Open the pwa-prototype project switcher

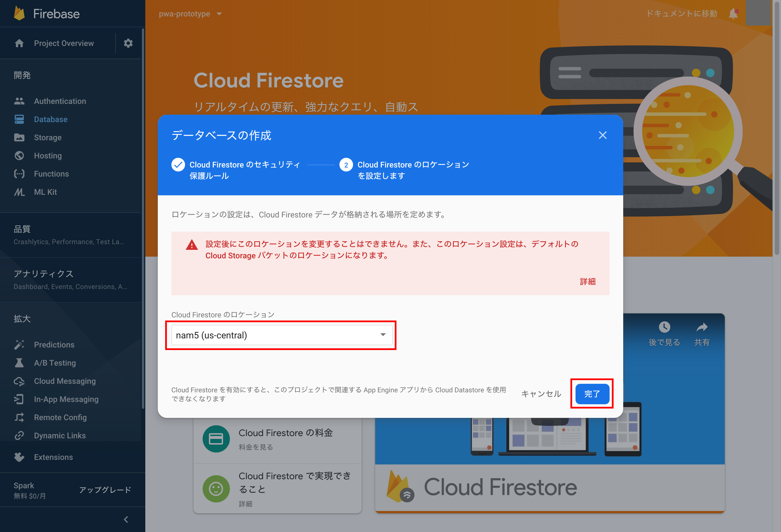coord(190,14)
